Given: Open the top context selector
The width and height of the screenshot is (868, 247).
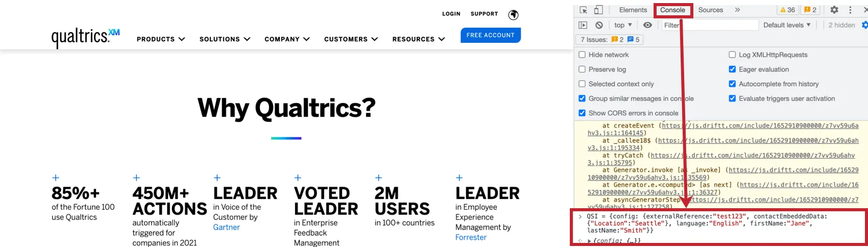Looking at the screenshot, I should (623, 25).
